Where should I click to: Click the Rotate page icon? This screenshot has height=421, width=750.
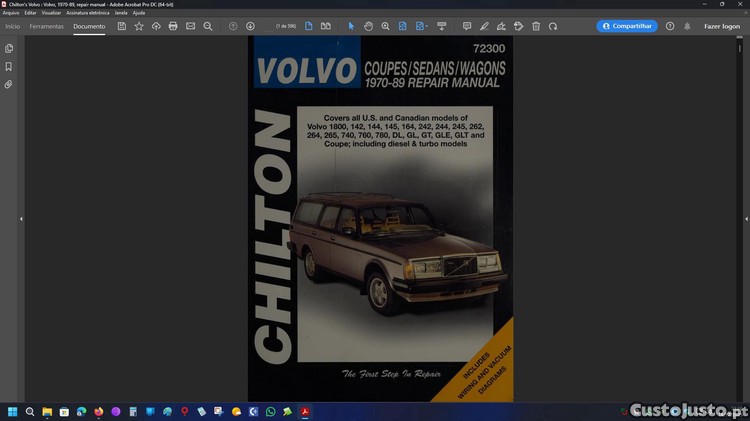[553, 26]
